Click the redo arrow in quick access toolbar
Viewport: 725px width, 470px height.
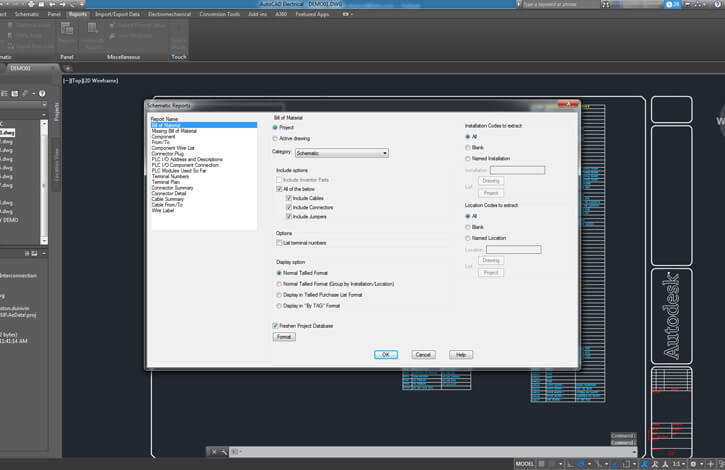63,4
